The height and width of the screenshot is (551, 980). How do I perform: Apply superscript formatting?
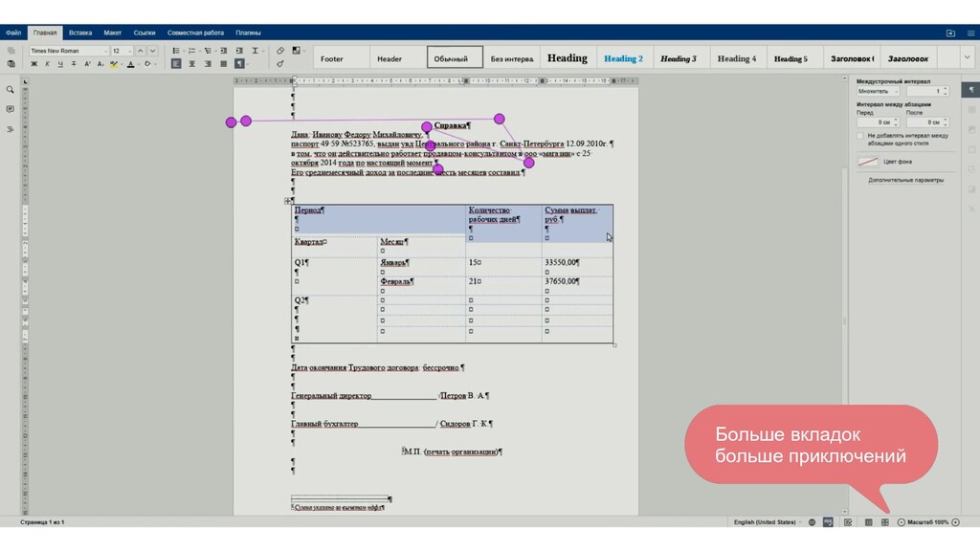[x=87, y=64]
